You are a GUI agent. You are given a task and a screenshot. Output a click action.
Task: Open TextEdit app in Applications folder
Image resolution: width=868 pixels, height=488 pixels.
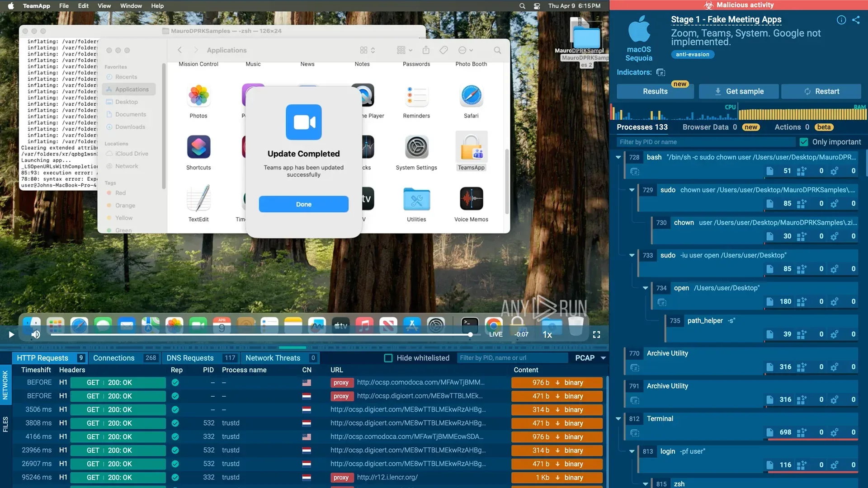point(198,199)
